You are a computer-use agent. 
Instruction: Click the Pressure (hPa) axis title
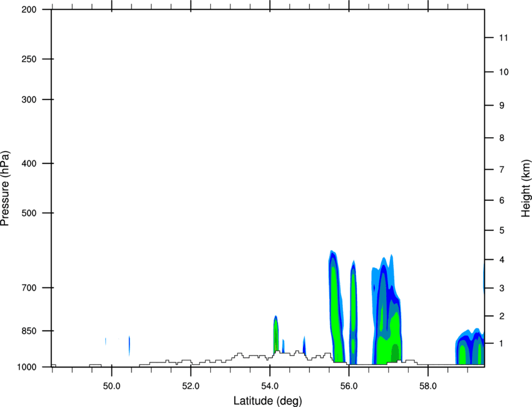click(x=5, y=188)
